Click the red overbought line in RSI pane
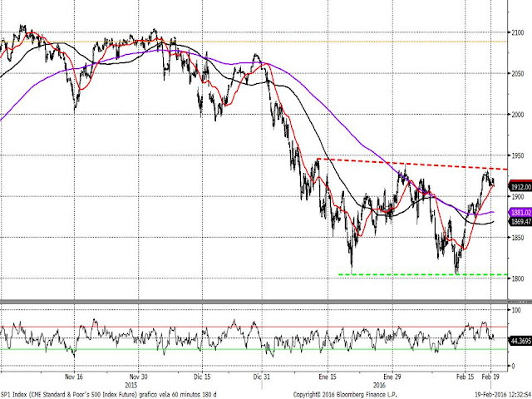The width and height of the screenshot is (532, 399). click(254, 327)
